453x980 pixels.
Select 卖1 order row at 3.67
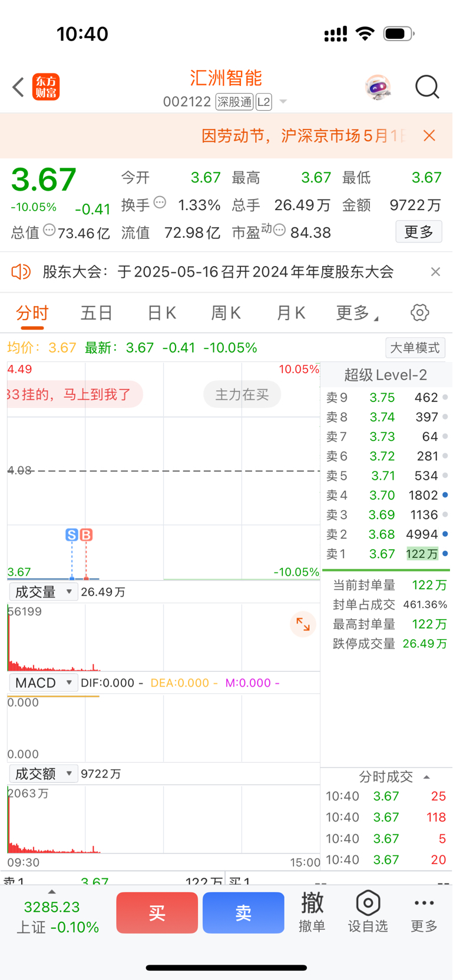387,553
